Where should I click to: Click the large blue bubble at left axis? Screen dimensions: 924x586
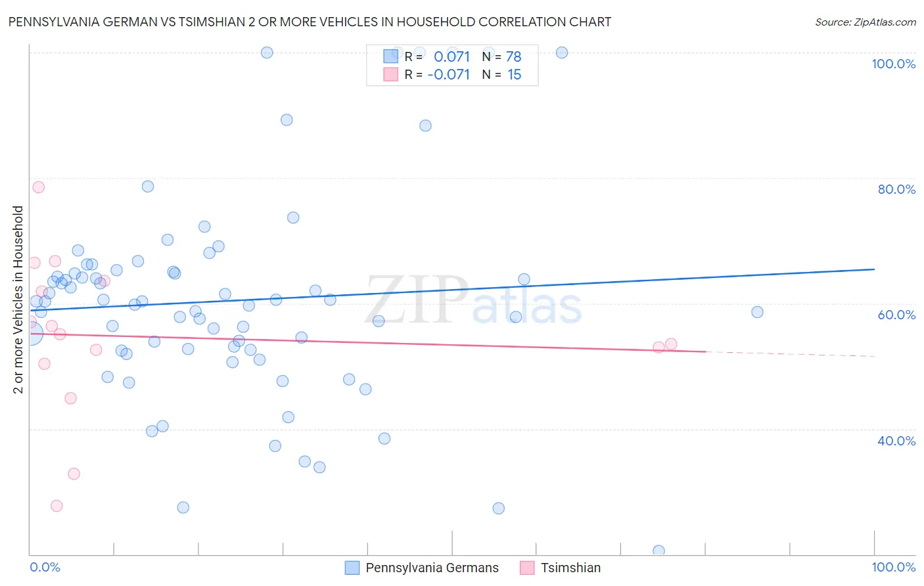[31, 334]
